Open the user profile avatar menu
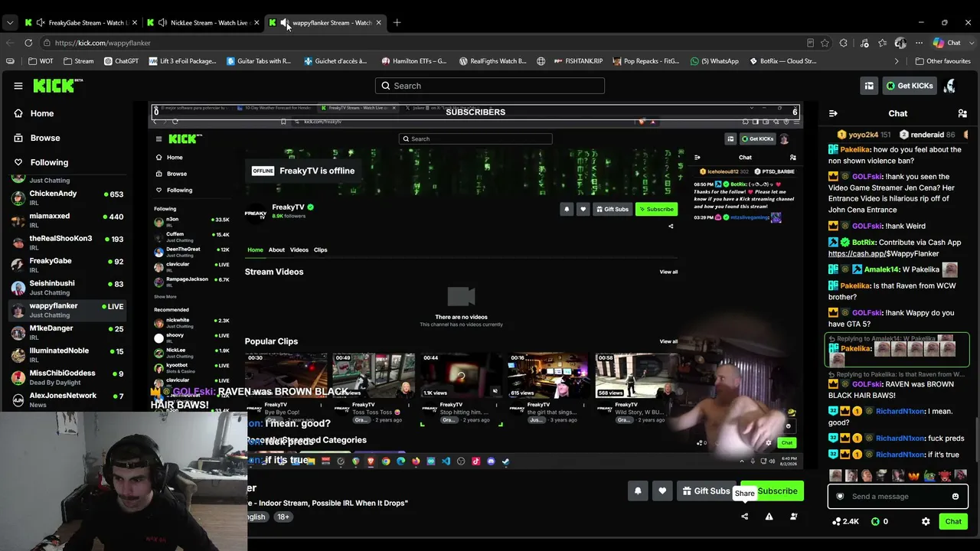Viewport: 980px width, 551px height. [950, 86]
